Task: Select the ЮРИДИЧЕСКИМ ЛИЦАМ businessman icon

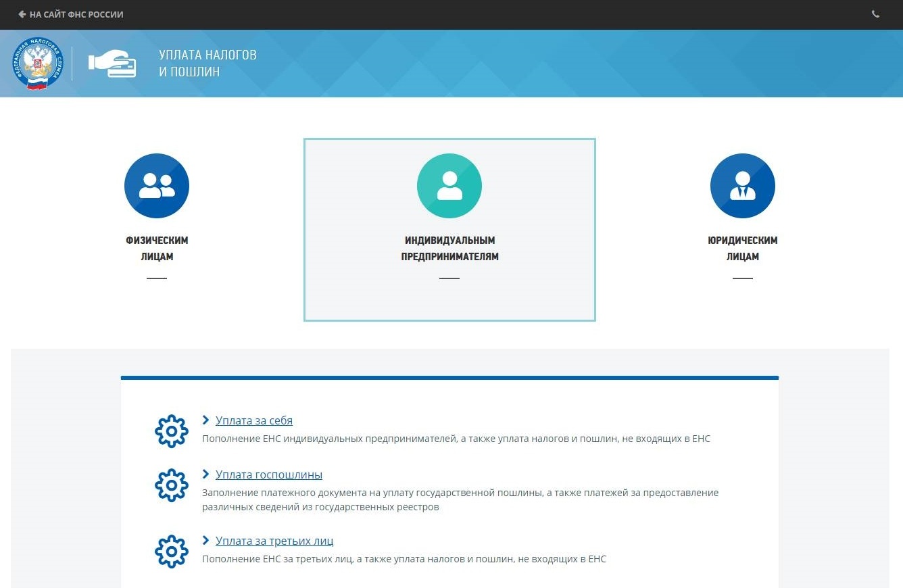Action: click(x=743, y=186)
